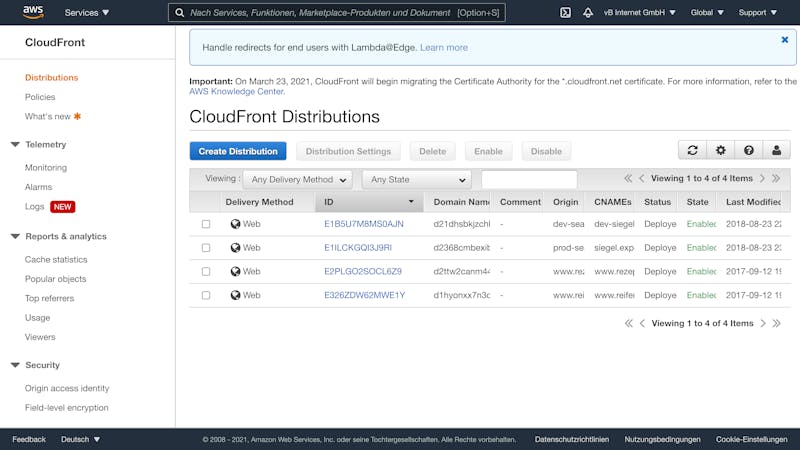Open table settings gear icon
Screen dimensions: 800x450
(x=720, y=150)
